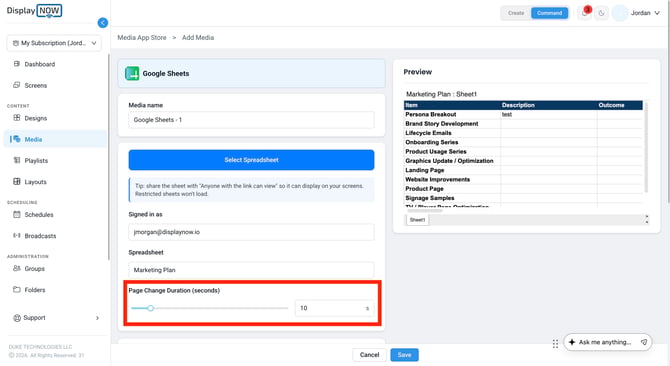Click the sparkle icon in Ask me anything
This screenshot has height=366, width=670.
pos(572,342)
